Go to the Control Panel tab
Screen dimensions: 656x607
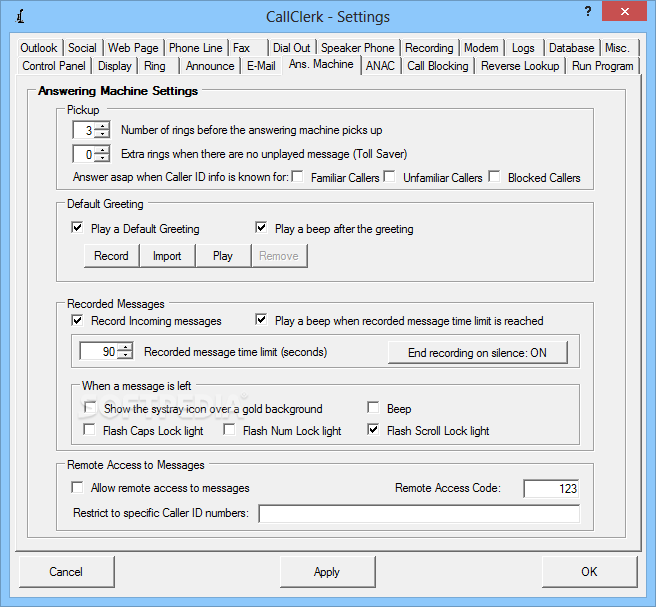point(54,66)
